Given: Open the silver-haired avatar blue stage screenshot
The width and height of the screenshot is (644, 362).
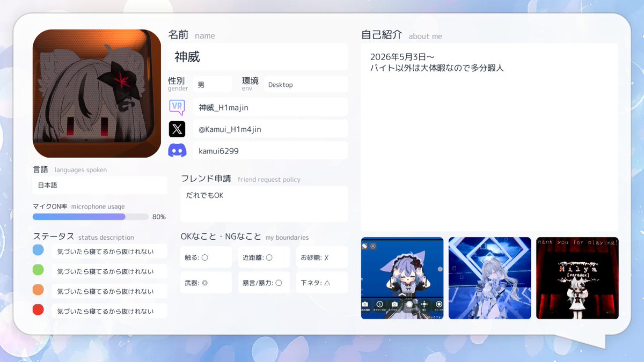Looking at the screenshot, I should coord(490,278).
